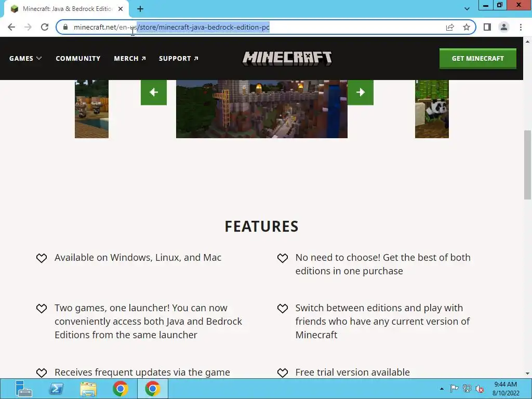532x399 pixels.
Task: Click the FEATURES heading
Action: tap(262, 227)
